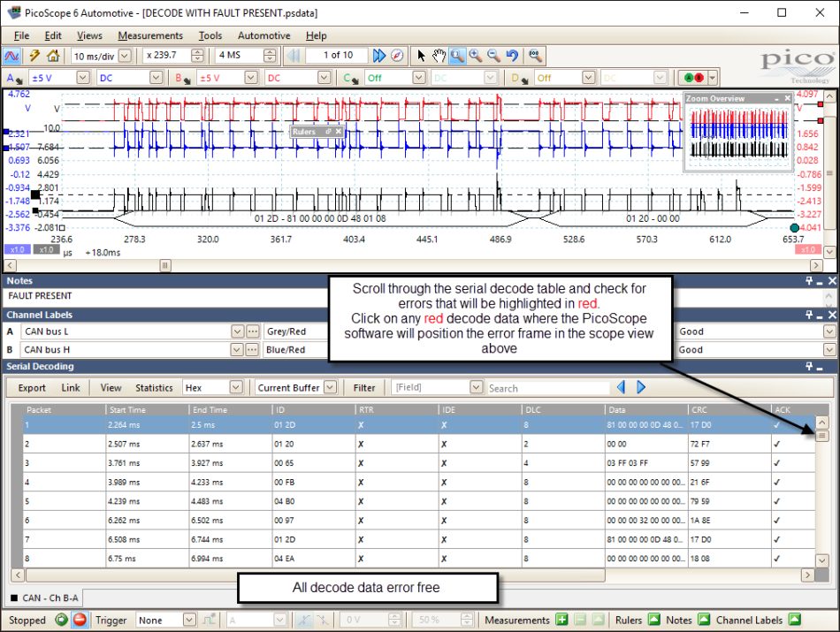
Task: Click the scope mode waveform icon
Action: click(11, 56)
